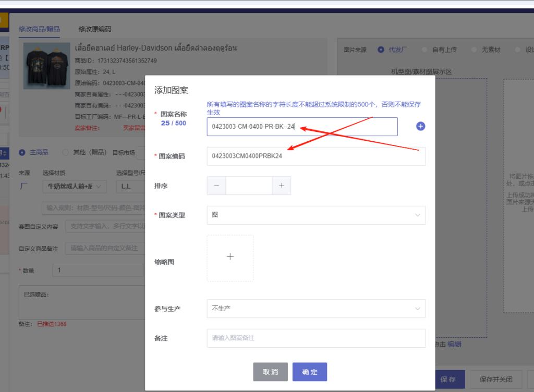Click the 确定 confirm button
This screenshot has width=534, height=392.
[309, 372]
